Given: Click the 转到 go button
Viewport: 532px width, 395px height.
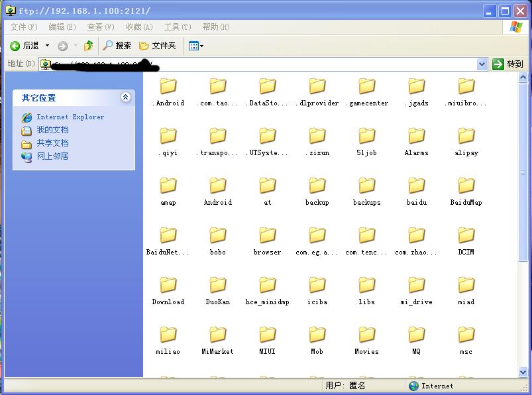Looking at the screenshot, I should pyautogui.click(x=508, y=64).
